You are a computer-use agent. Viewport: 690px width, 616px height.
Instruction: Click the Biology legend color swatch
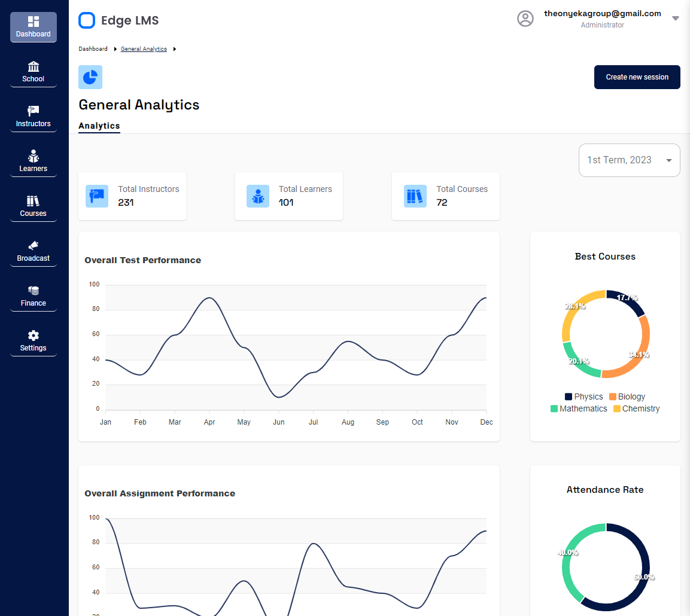613,397
